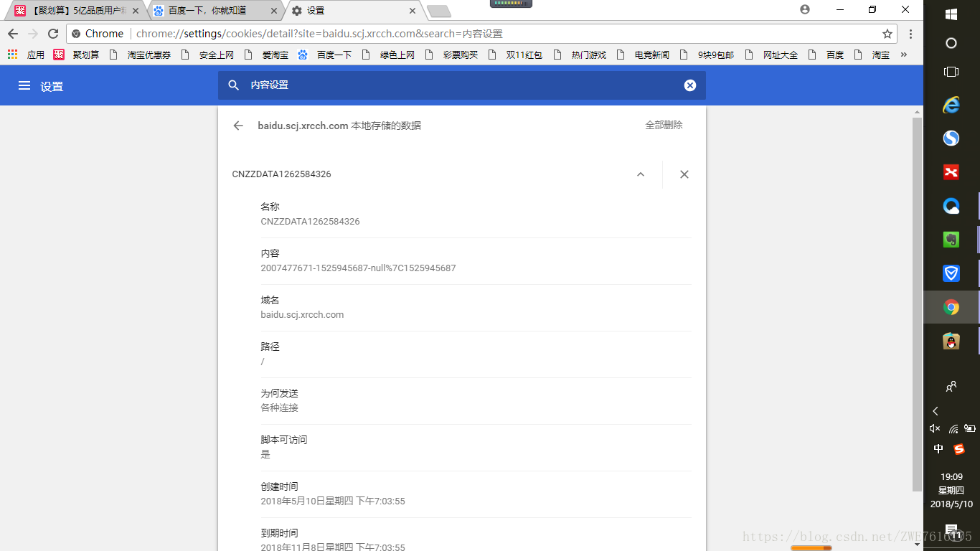
Task: Open Evernote from taskbar
Action: 951,240
